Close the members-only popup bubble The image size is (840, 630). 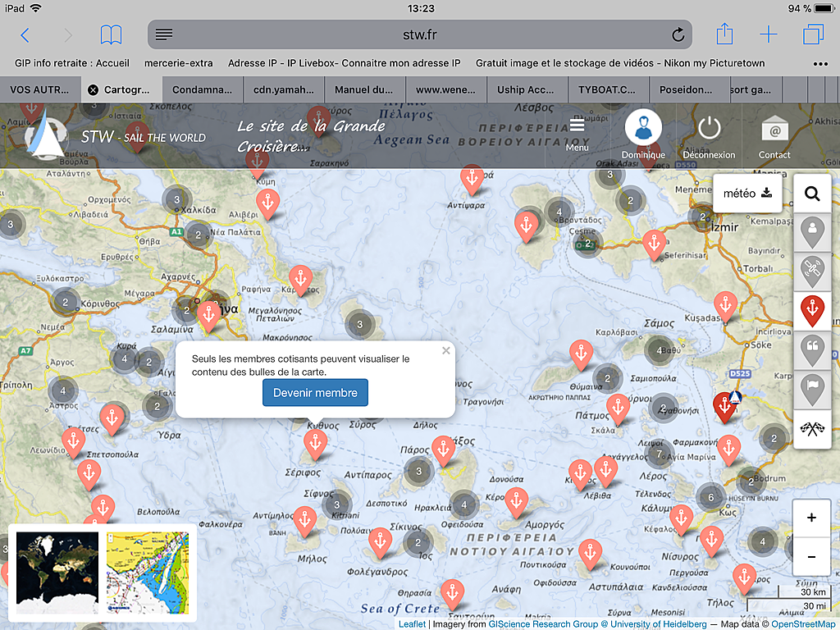point(445,351)
